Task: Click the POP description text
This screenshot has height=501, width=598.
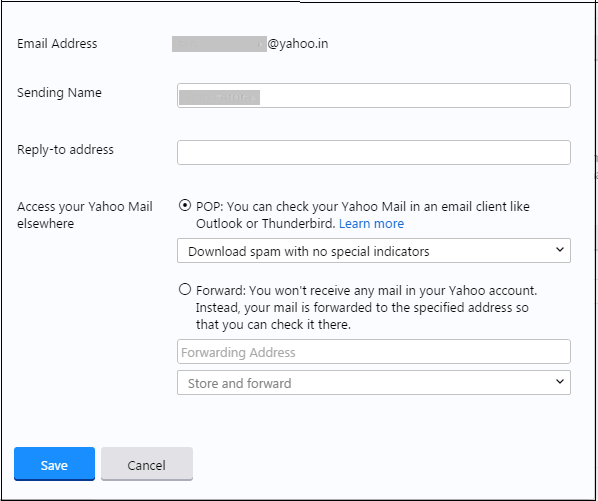Action: tap(362, 215)
